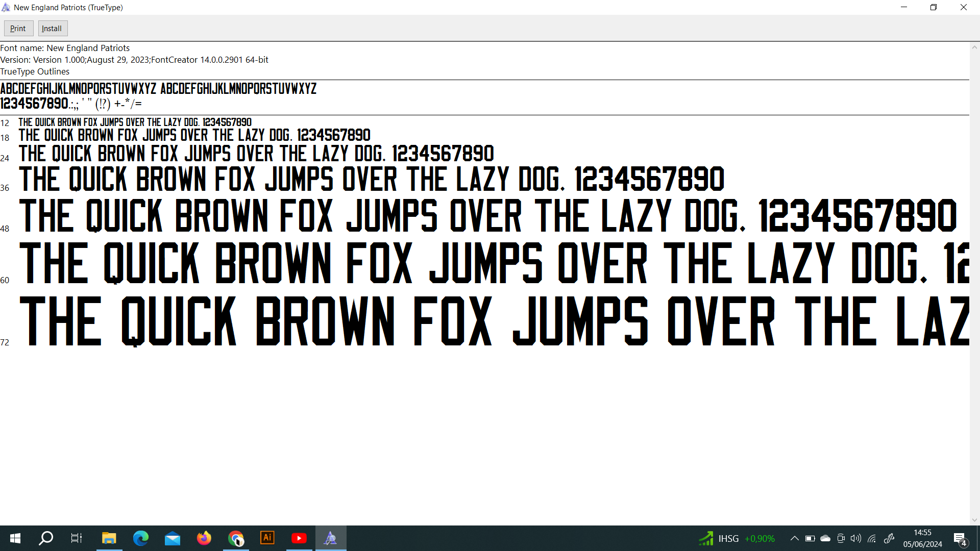Click the Print button
980x551 pixels.
click(18, 29)
